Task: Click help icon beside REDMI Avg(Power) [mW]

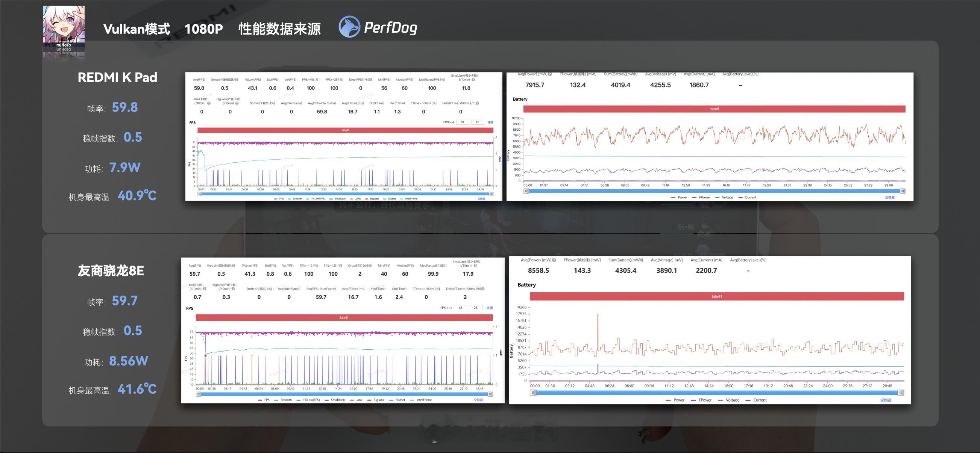Action: (x=550, y=74)
